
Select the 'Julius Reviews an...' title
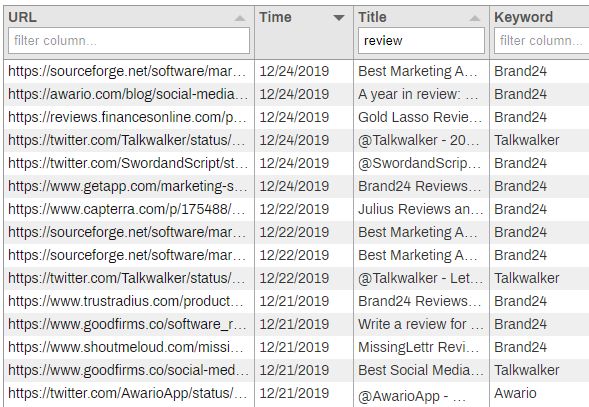click(420, 209)
